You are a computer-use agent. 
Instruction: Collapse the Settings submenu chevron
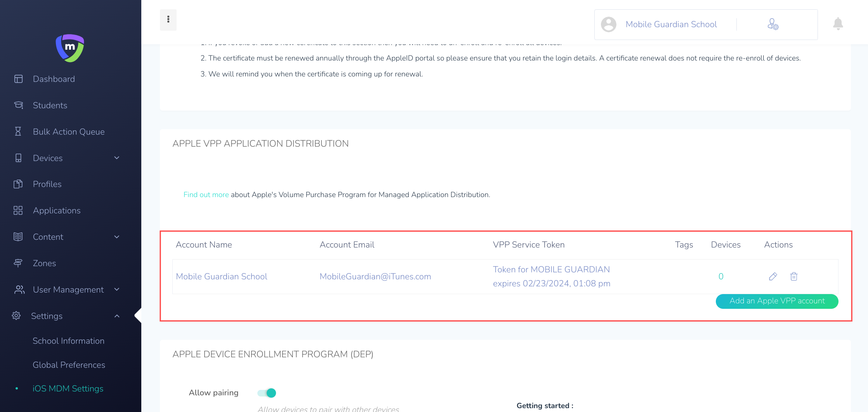coord(117,316)
